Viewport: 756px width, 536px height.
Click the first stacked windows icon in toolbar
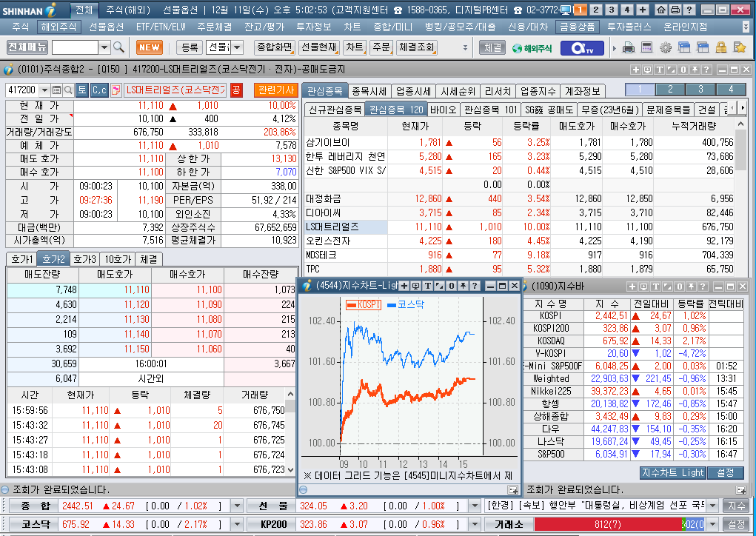[x=683, y=47]
